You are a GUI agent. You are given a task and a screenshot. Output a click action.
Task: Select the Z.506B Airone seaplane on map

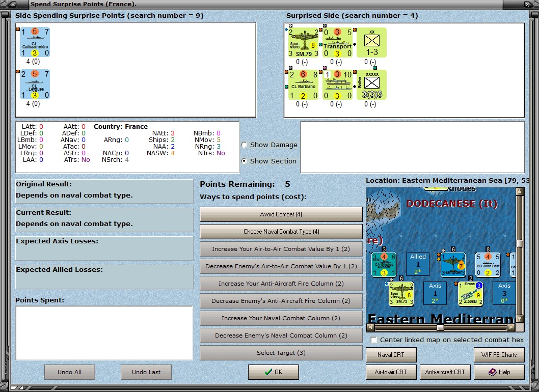471,294
